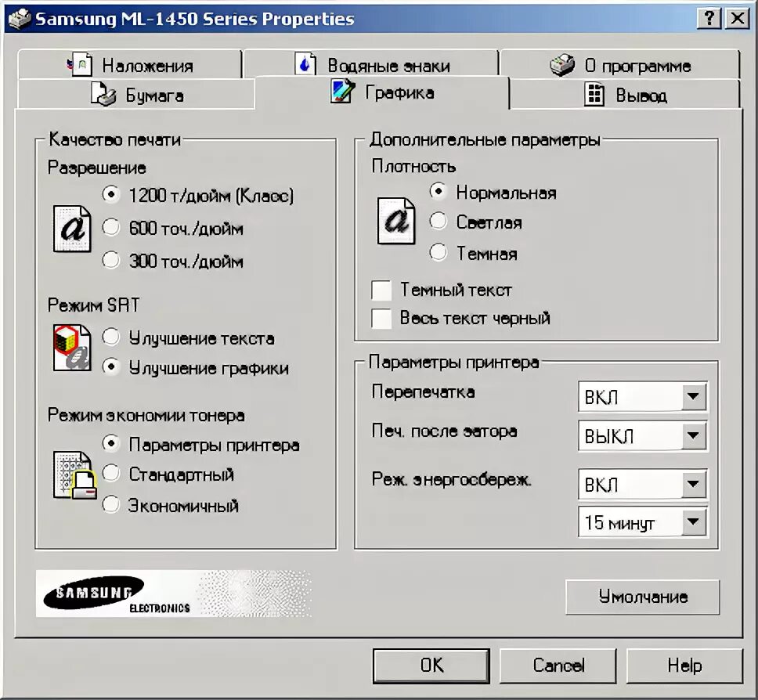Screen dimensions: 758x700
Task: Switch to the Вывод tab
Action: [625, 94]
